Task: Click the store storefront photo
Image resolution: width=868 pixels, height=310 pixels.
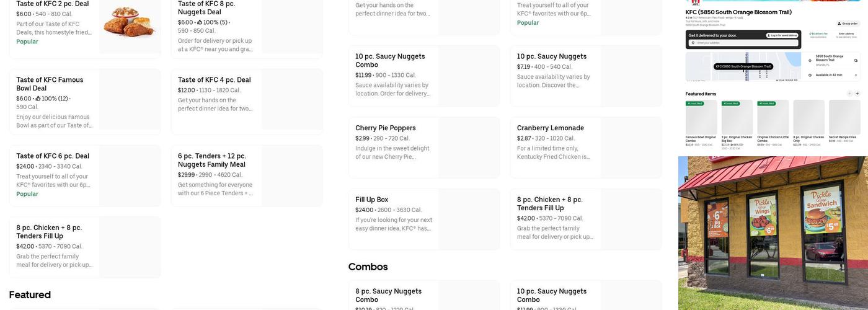Action: [773, 232]
